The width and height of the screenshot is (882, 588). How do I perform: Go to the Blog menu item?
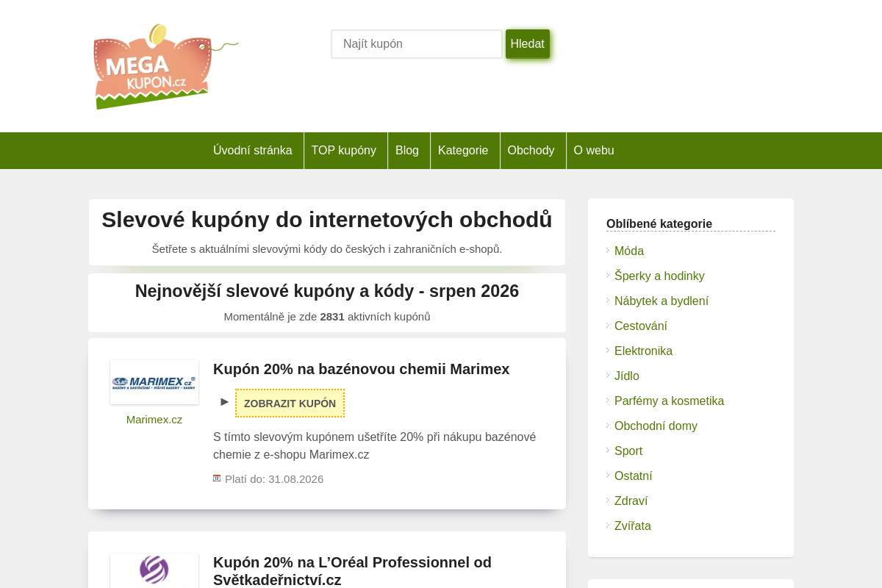(x=407, y=151)
